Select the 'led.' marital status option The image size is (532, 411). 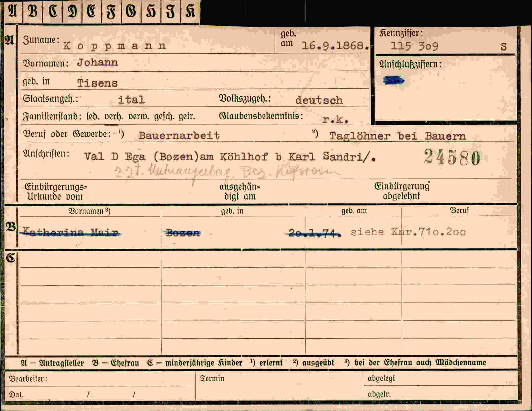93,117
